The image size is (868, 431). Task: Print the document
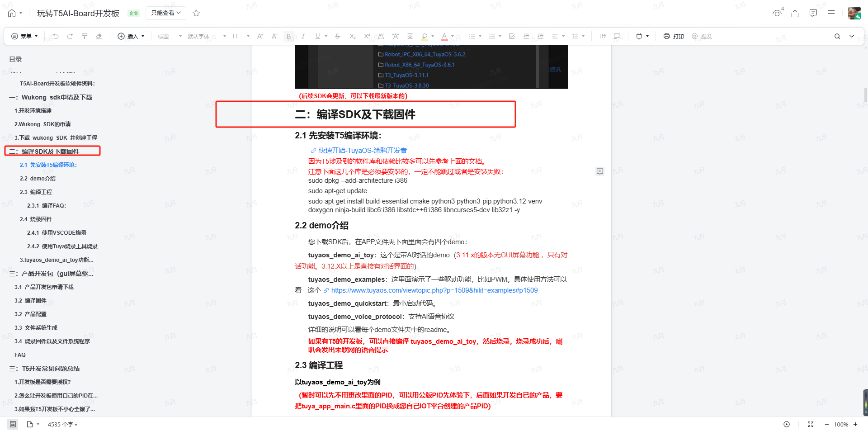click(673, 36)
